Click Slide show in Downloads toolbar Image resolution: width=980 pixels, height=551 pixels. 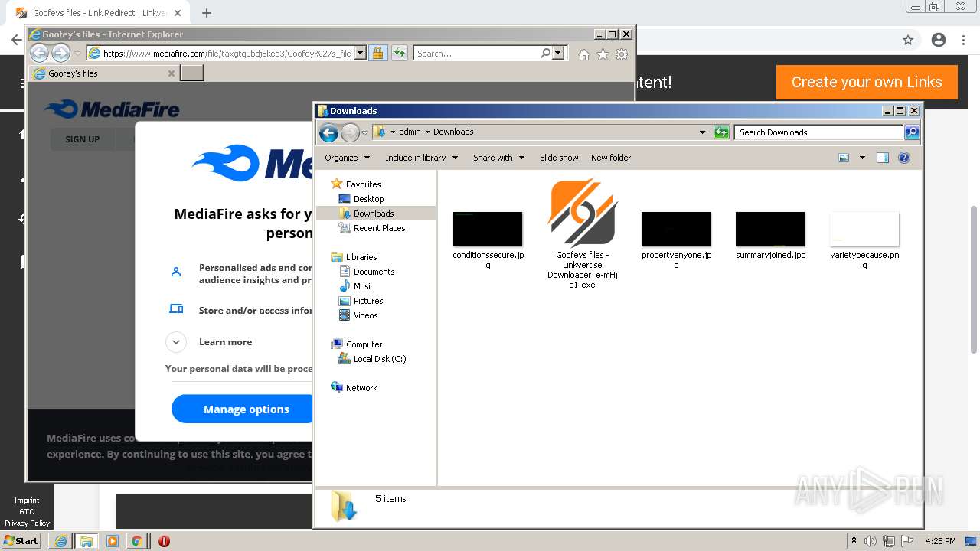559,158
